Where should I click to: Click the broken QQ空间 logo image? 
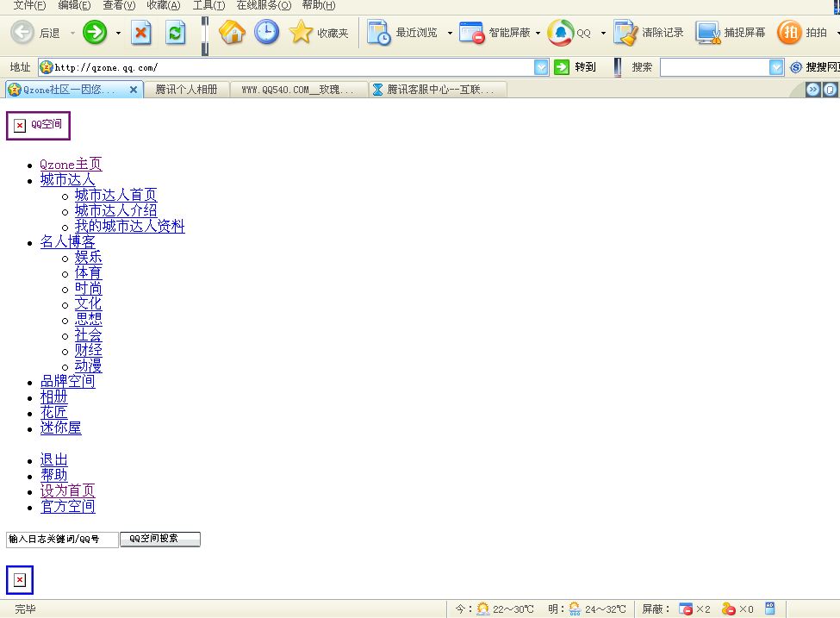(38, 126)
